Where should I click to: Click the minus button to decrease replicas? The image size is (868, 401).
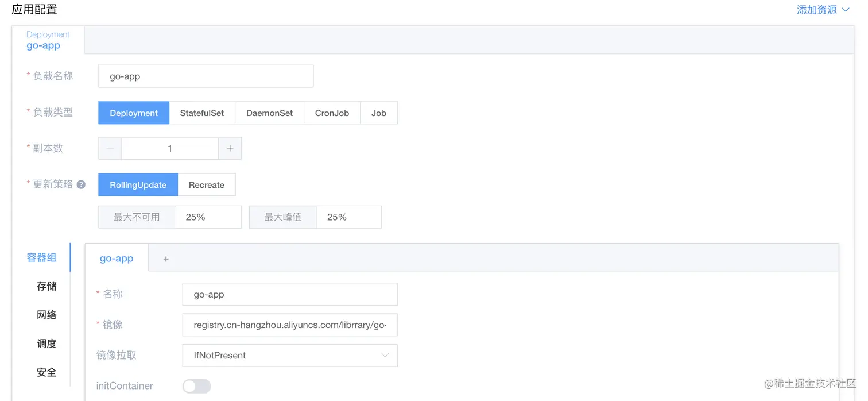(x=110, y=148)
